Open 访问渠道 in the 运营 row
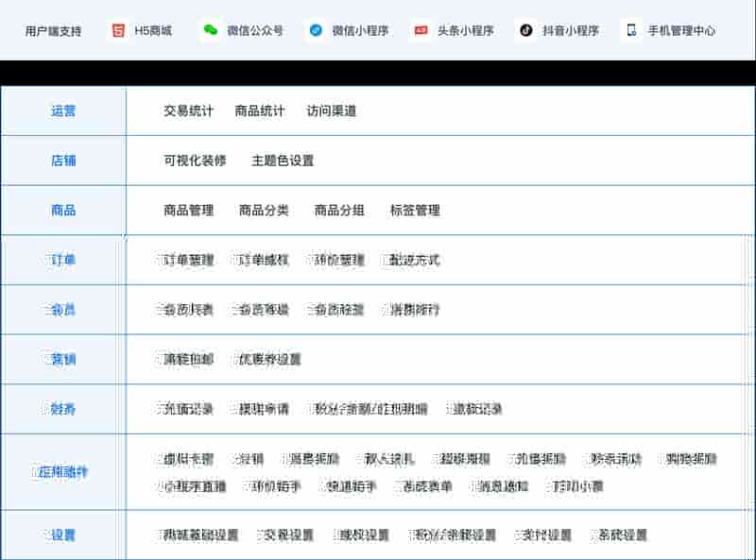Screen dimensions: 756x560 coord(332,110)
